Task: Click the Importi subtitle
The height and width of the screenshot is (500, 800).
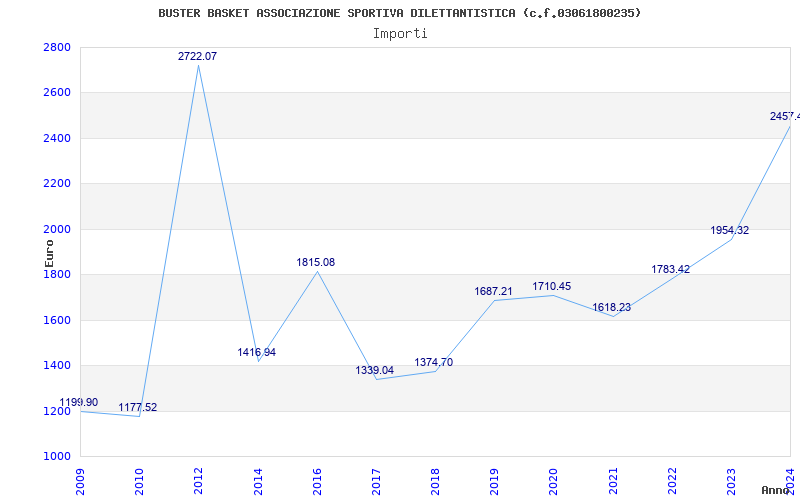Action: (x=400, y=33)
